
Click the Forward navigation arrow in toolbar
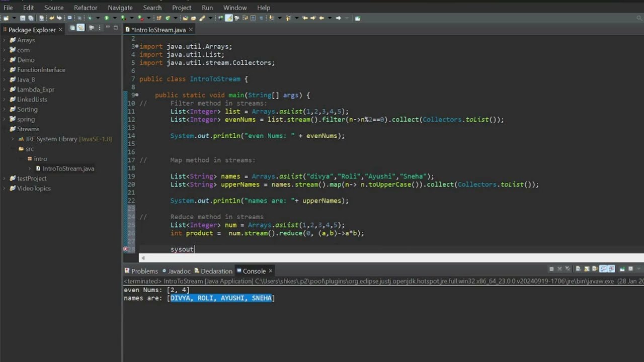click(338, 18)
